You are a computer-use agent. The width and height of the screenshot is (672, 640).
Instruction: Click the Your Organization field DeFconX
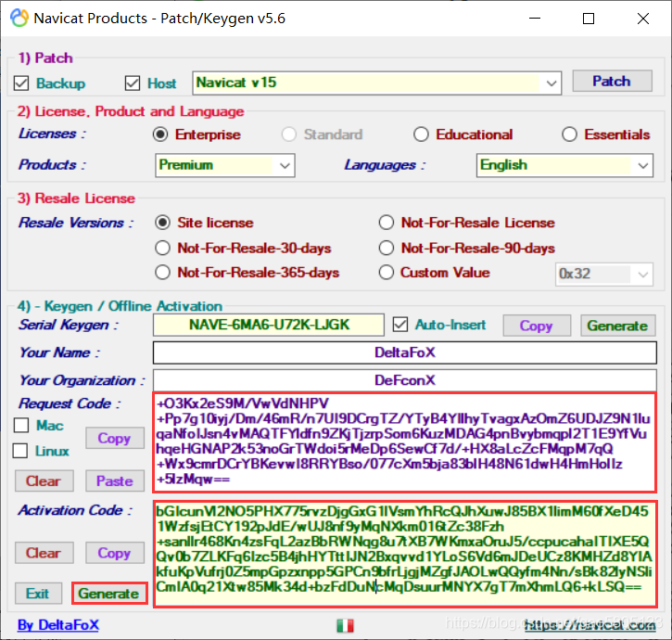[404, 380]
